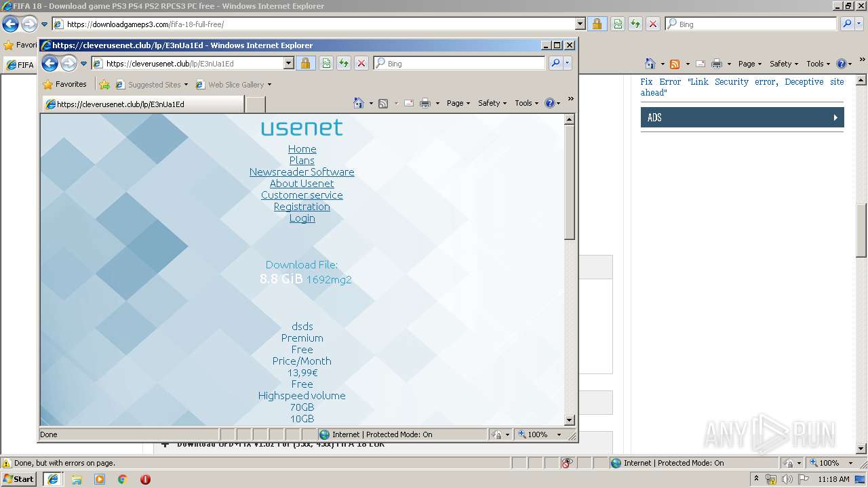This screenshot has width=868, height=488.
Task: Open Login link on usenet page
Action: pyautogui.click(x=302, y=218)
